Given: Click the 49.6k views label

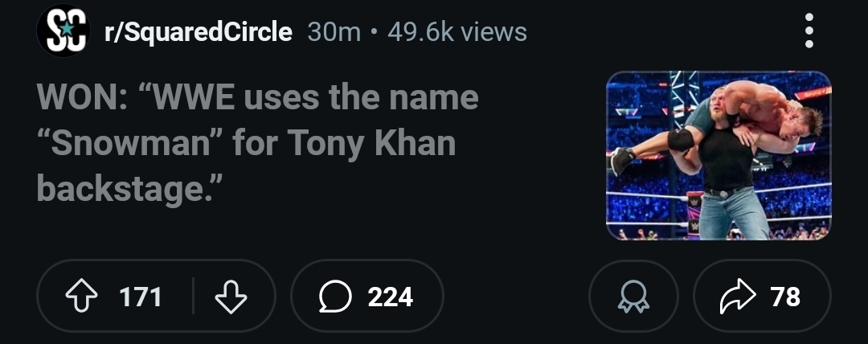Looking at the screenshot, I should (x=457, y=32).
